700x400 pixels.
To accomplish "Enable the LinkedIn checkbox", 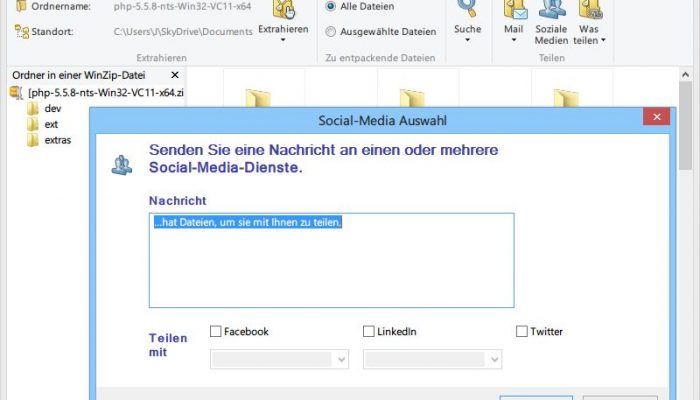I will pyautogui.click(x=369, y=331).
